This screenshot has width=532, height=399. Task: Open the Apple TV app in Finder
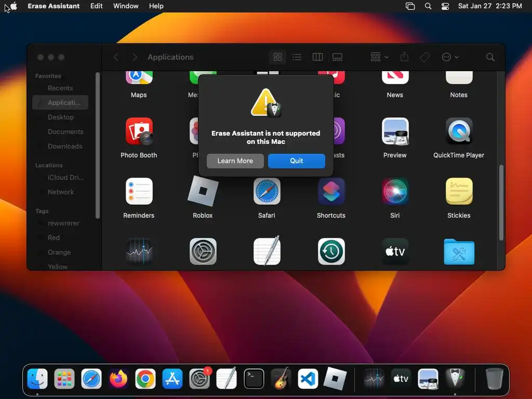tap(395, 251)
